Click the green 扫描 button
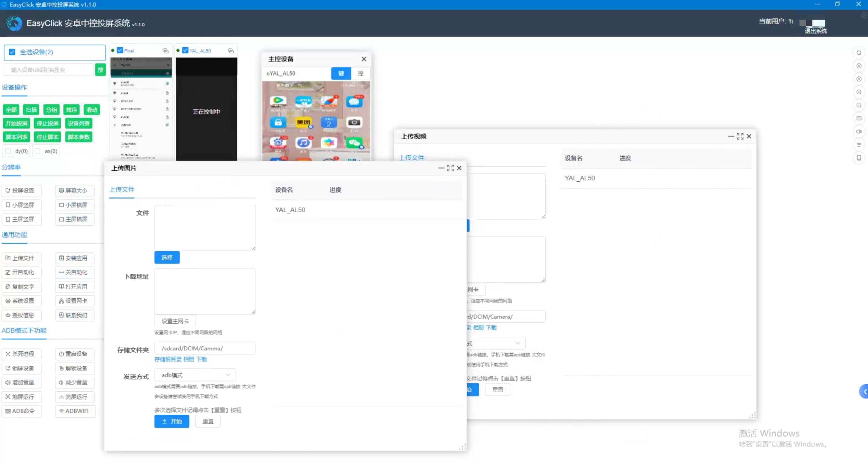 pos(31,110)
